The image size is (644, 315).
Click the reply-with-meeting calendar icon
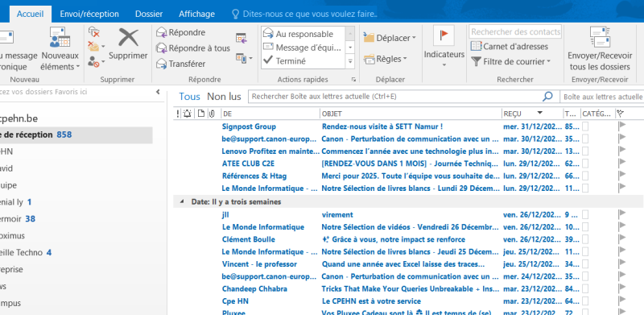coord(241,38)
